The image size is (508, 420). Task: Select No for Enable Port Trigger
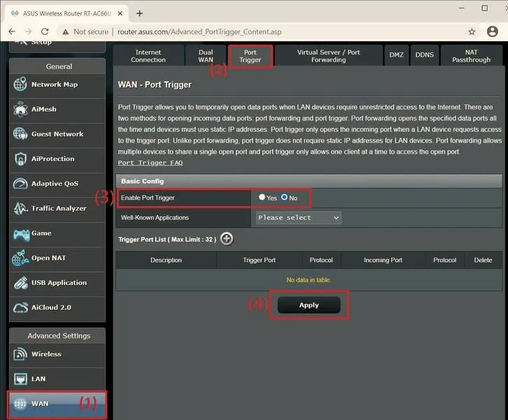284,197
